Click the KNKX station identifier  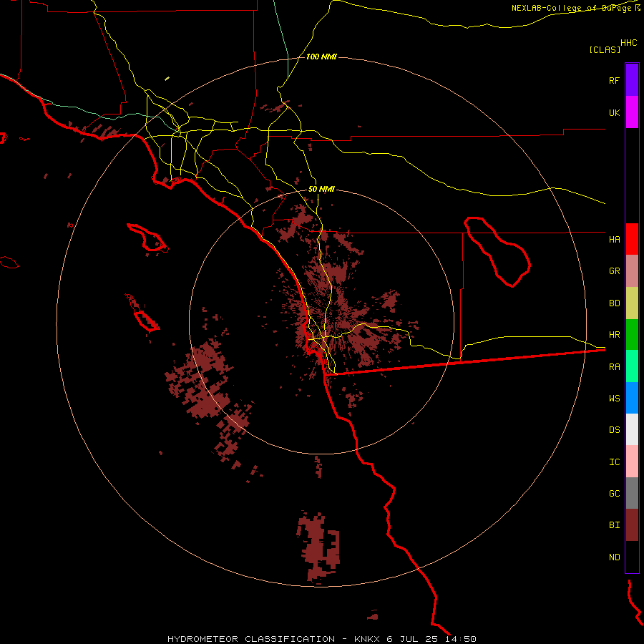click(367, 639)
